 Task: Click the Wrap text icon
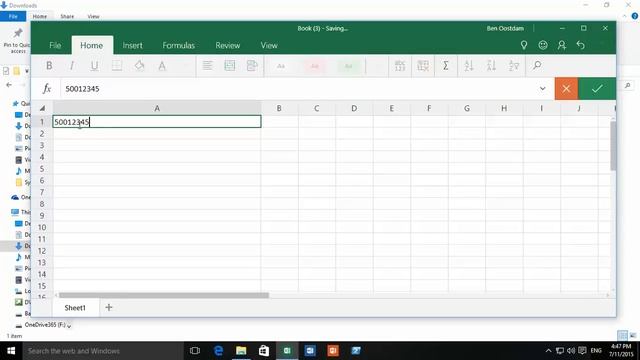[252, 66]
